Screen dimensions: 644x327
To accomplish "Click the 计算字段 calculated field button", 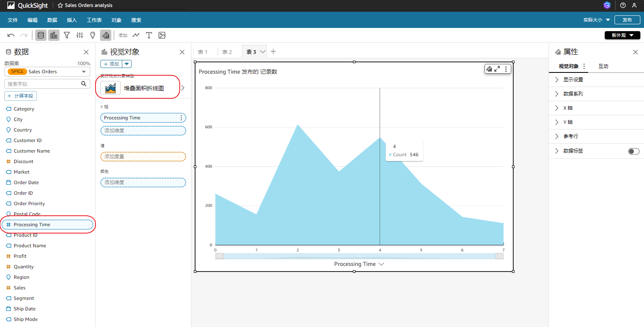I will pyautogui.click(x=21, y=96).
